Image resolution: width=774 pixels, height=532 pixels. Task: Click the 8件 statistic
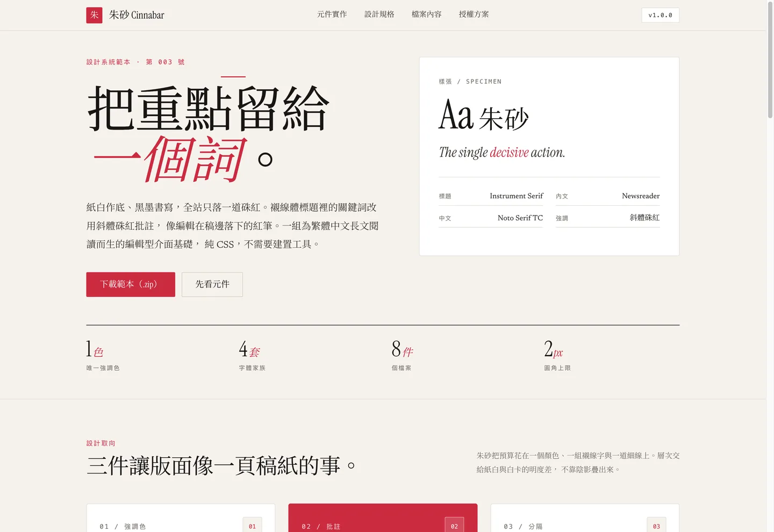[402, 349]
